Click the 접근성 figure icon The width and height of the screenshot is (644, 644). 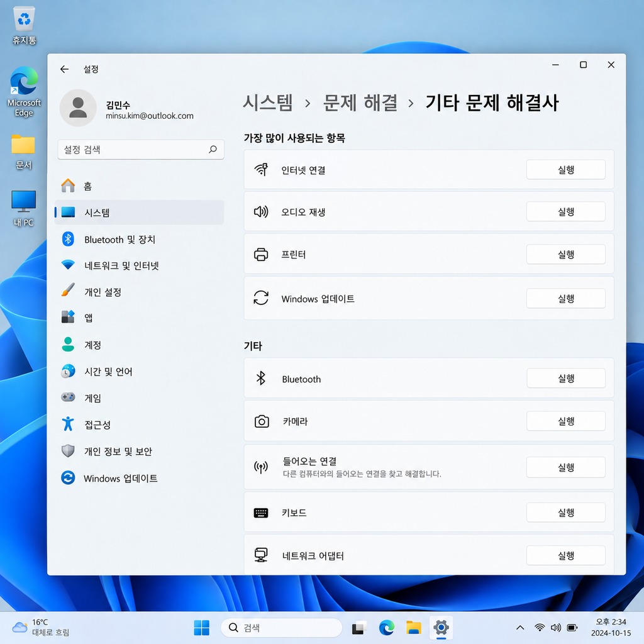tap(68, 423)
